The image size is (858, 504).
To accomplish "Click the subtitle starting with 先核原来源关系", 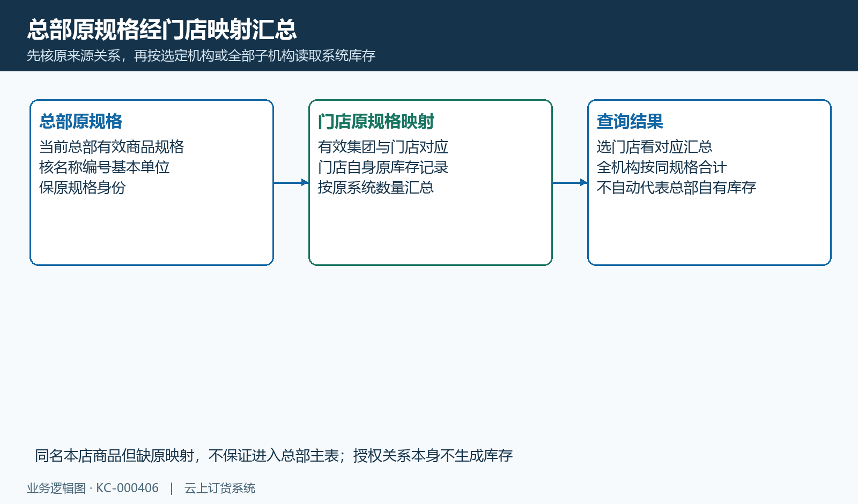I will click(x=201, y=56).
